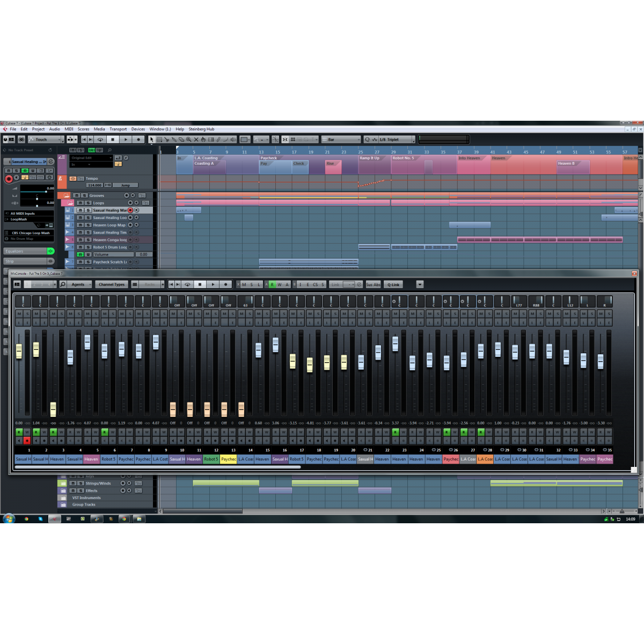644x644 pixels.
Task: Toggle global Read automation in MixConsole toolbar
Action: (x=272, y=284)
